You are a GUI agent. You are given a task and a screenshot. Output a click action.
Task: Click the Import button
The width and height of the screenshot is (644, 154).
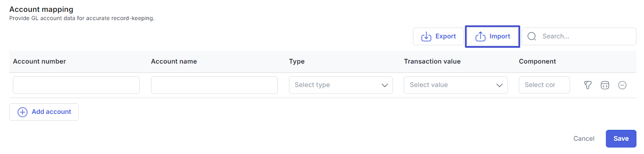492,36
